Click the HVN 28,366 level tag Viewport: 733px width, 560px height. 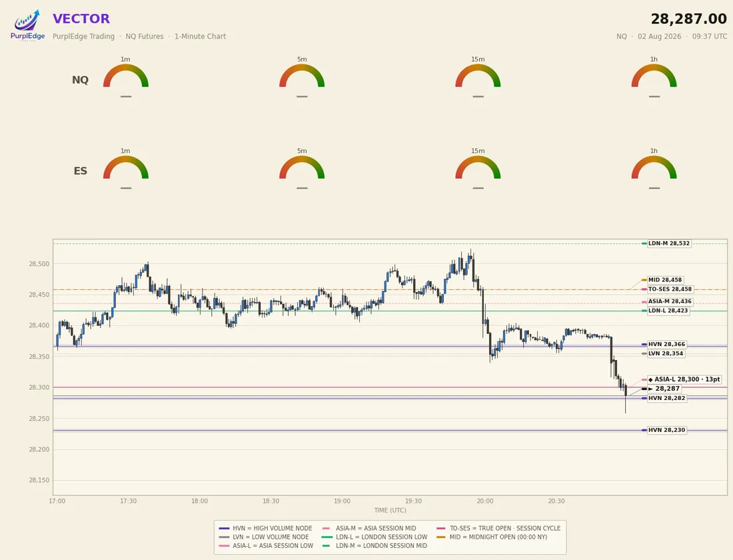coord(666,344)
